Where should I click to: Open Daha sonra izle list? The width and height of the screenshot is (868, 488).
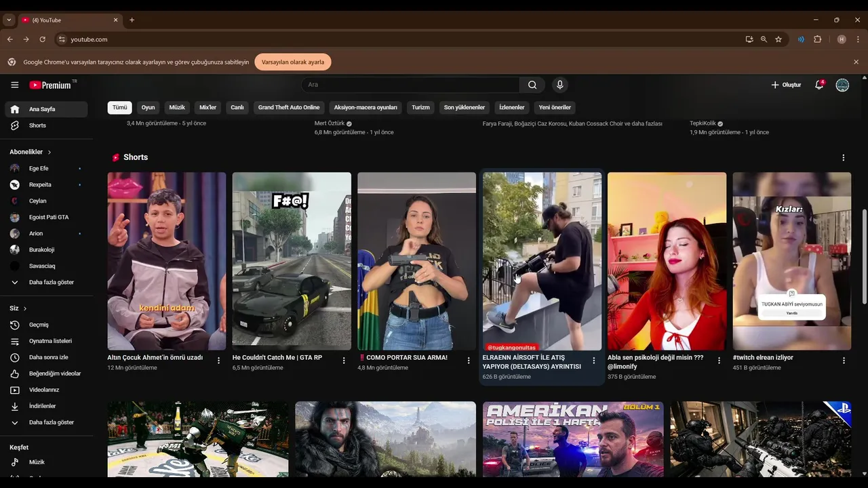(46, 357)
